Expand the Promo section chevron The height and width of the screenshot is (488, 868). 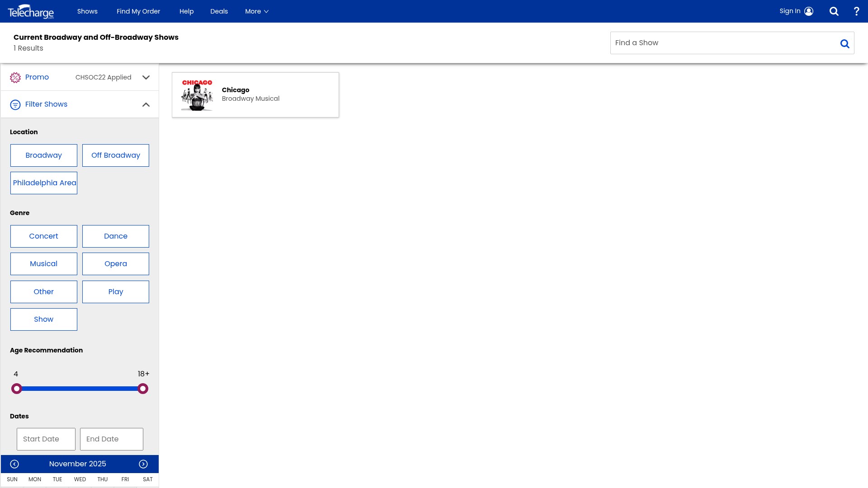click(x=146, y=77)
